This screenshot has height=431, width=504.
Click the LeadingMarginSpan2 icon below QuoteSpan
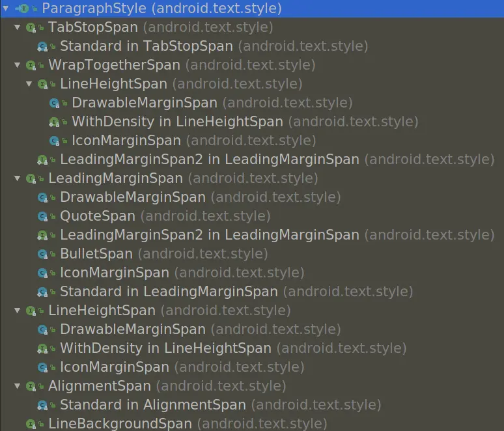tap(42, 236)
